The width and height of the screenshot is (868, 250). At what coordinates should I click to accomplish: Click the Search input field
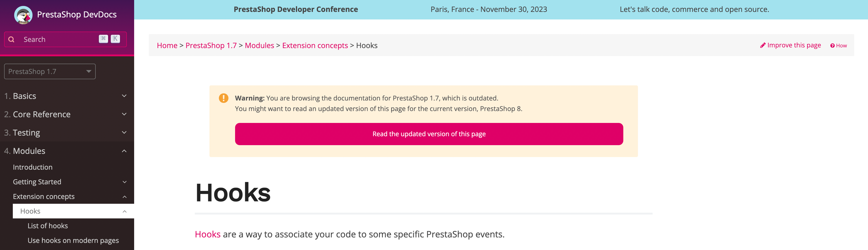[x=65, y=39]
